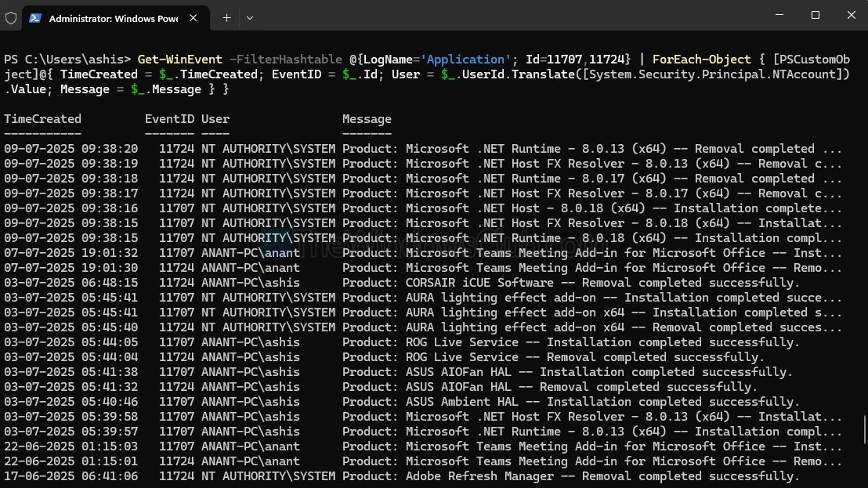The image size is (868, 488).
Task: Maximize the terminal window
Action: pyautogui.click(x=815, y=15)
